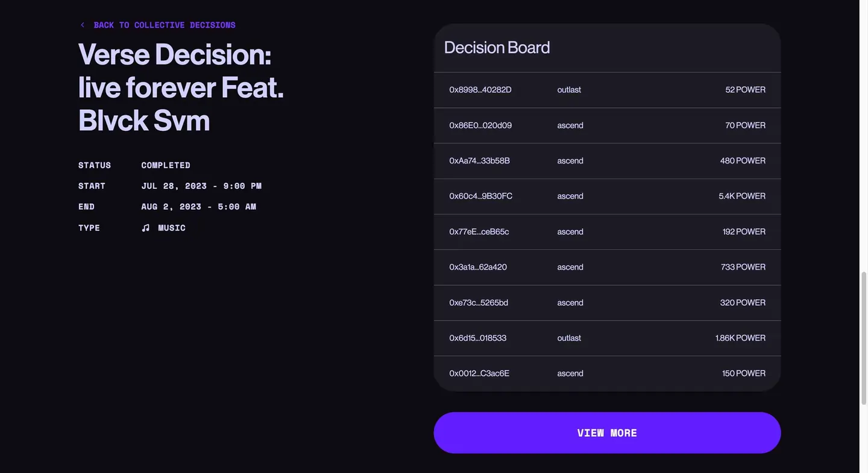Select outlast vote by 0x6d15...018533
868x473 pixels.
[569, 338]
